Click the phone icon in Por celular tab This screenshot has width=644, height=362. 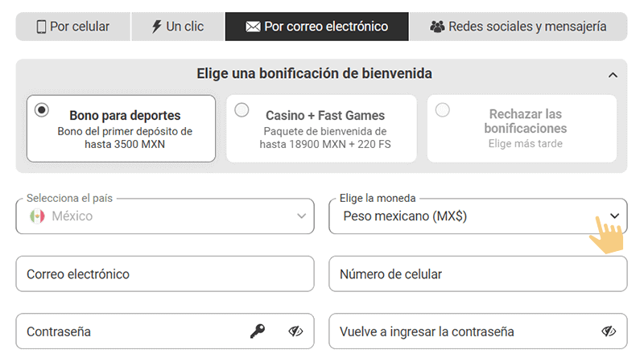point(41,27)
